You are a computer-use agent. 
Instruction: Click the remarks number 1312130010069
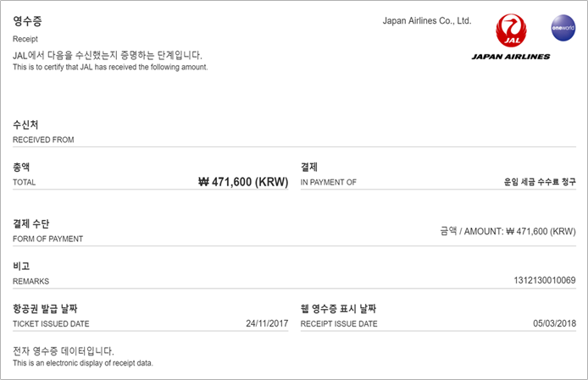[x=545, y=280]
